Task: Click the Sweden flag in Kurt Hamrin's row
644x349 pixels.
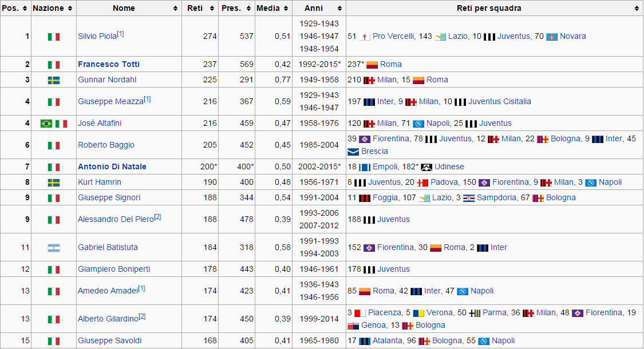Action: (54, 183)
